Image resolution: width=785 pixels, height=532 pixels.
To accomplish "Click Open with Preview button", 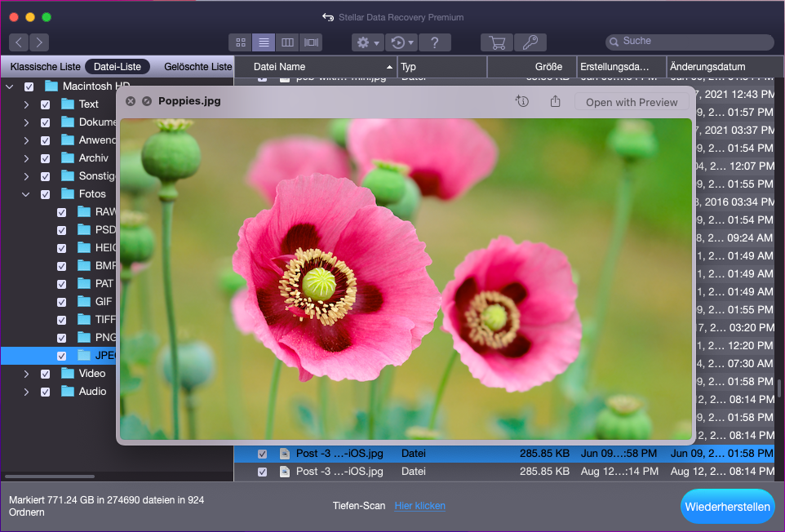I will click(632, 102).
